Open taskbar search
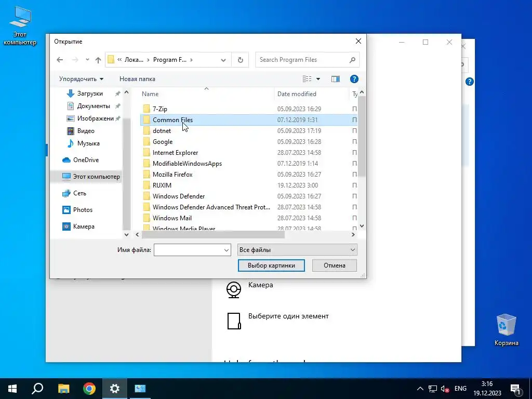Viewport: 532px width, 399px height. [x=37, y=389]
